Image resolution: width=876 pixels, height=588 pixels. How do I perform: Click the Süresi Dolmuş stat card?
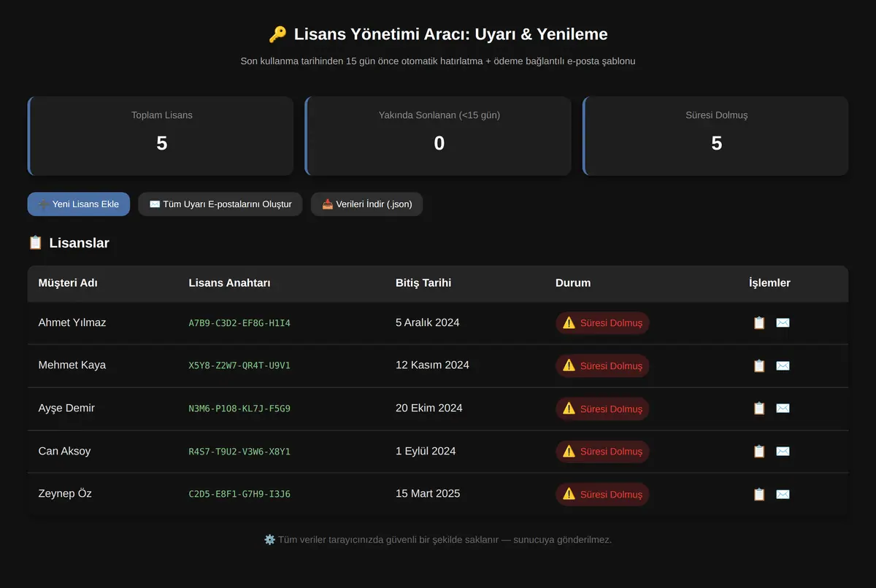pyautogui.click(x=715, y=136)
